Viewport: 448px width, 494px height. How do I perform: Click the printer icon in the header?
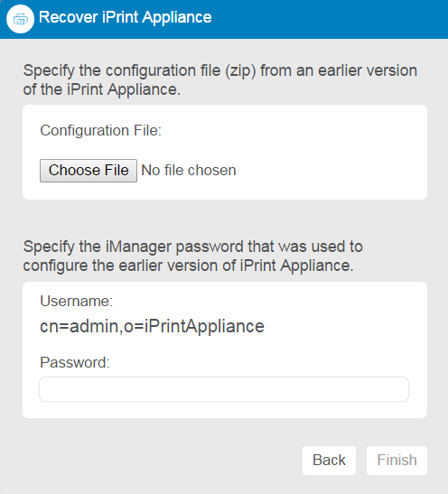click(20, 19)
